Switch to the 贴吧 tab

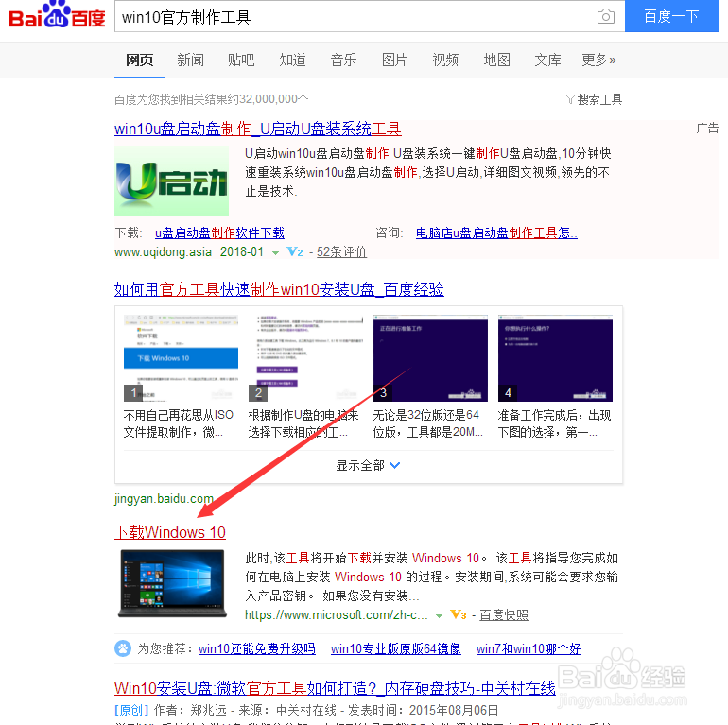point(241,60)
